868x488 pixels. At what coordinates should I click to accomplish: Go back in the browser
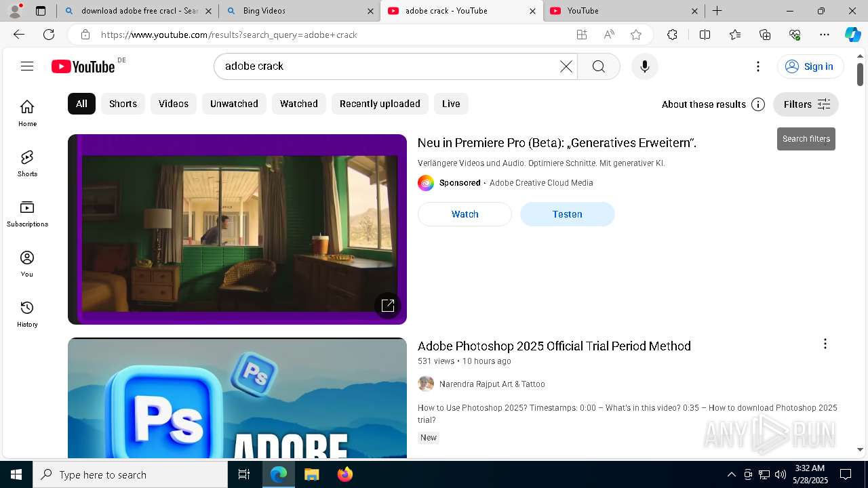point(19,35)
